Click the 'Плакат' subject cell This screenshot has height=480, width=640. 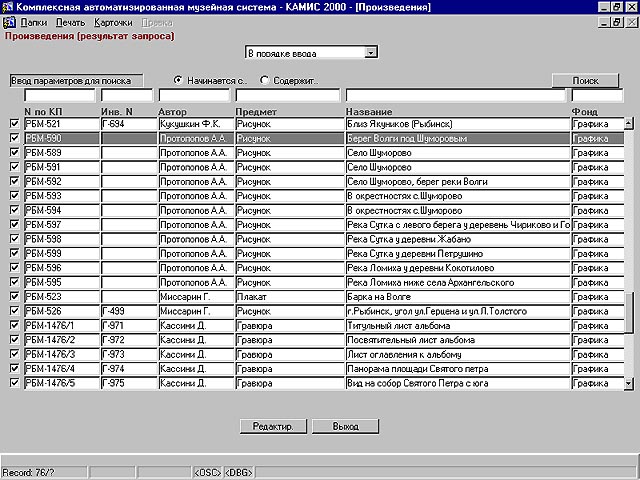[290, 297]
